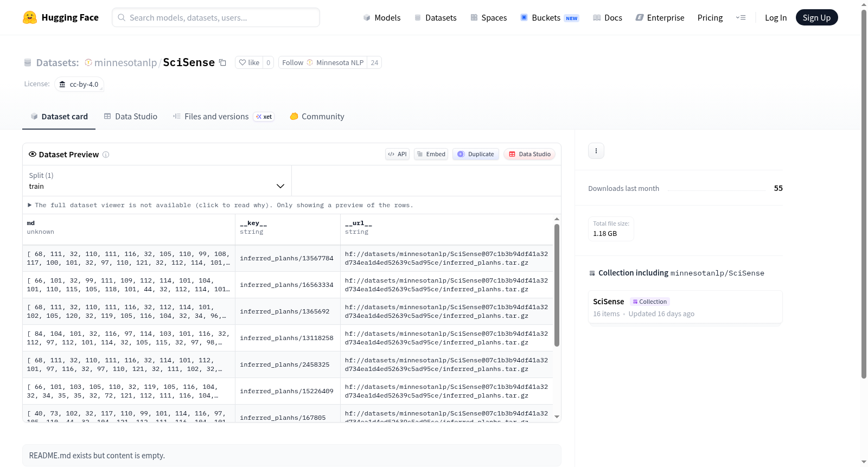Screen dimensions: 868x467
Task: Open the Data Studio tab
Action: (x=131, y=117)
